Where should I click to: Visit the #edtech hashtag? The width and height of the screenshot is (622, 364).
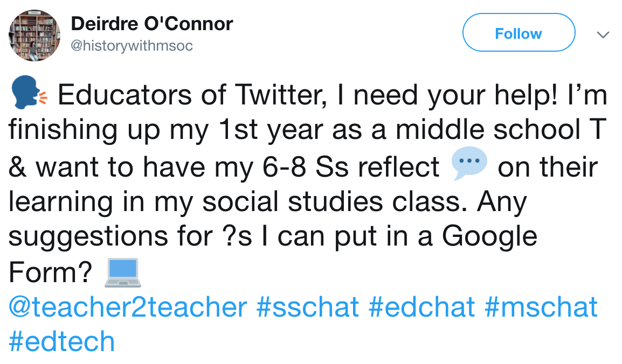(x=62, y=342)
